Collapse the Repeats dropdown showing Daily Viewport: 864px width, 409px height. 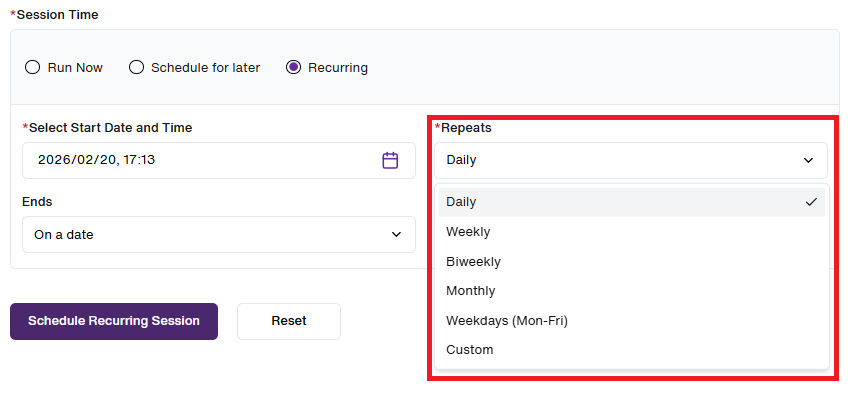[630, 160]
